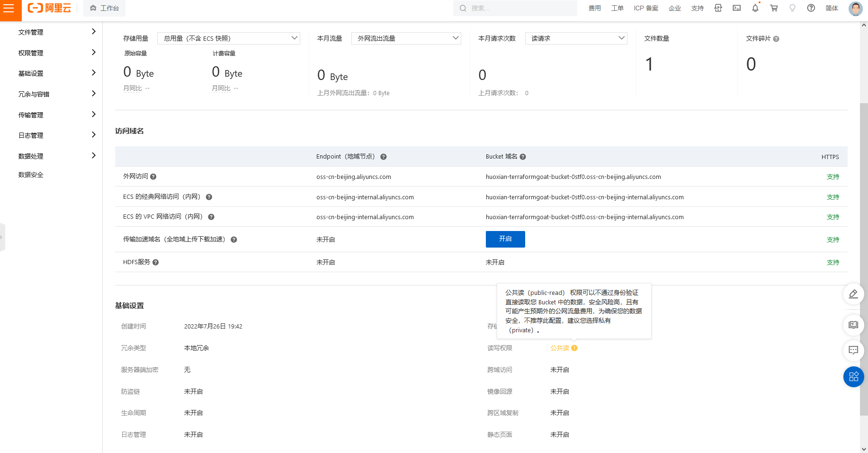Open the shopping cart icon

coord(774,8)
